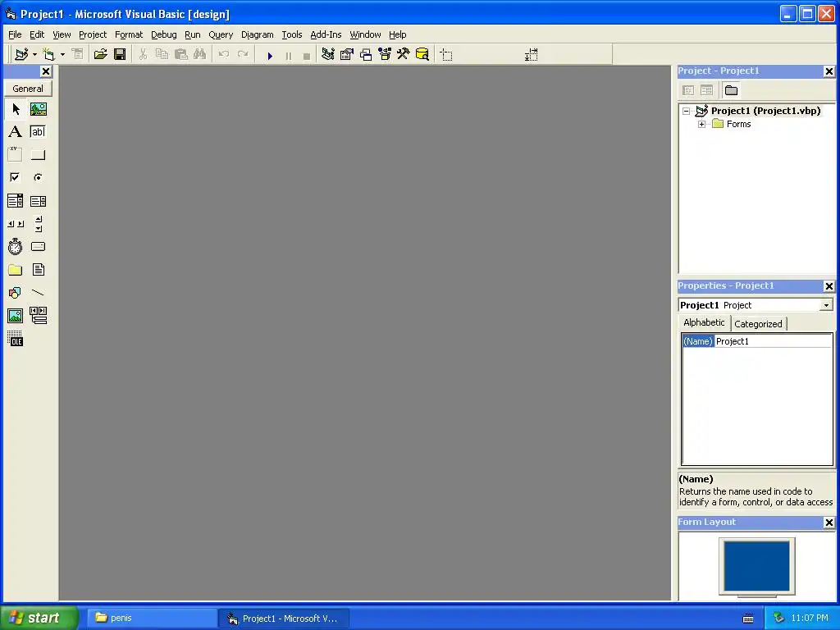Select the ListBox control in the toolbox
The image size is (840, 630).
(38, 201)
